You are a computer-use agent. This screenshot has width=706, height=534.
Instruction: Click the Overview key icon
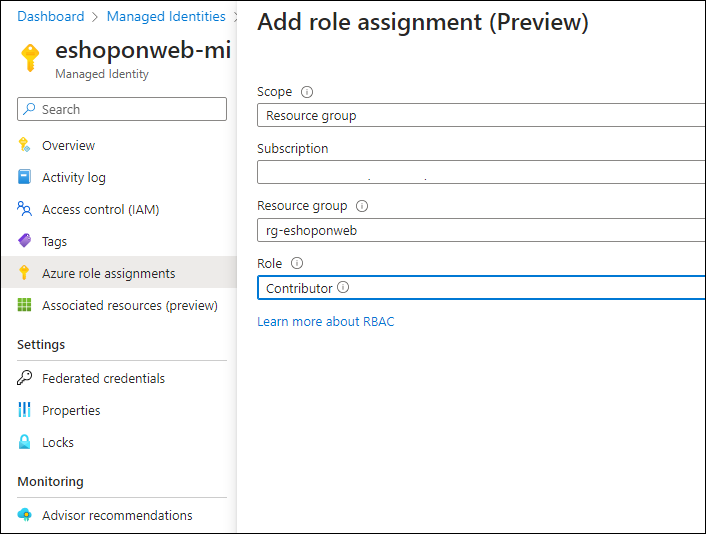click(x=24, y=145)
